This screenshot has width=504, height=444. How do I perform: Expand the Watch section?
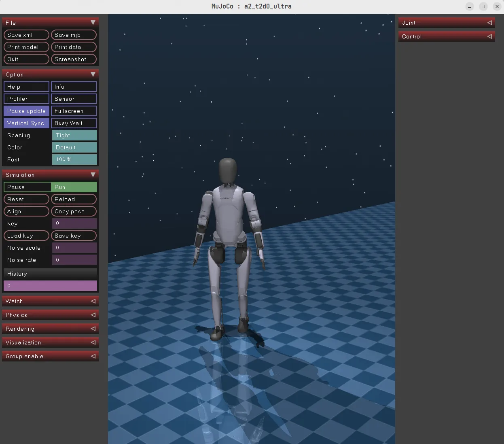pos(50,301)
